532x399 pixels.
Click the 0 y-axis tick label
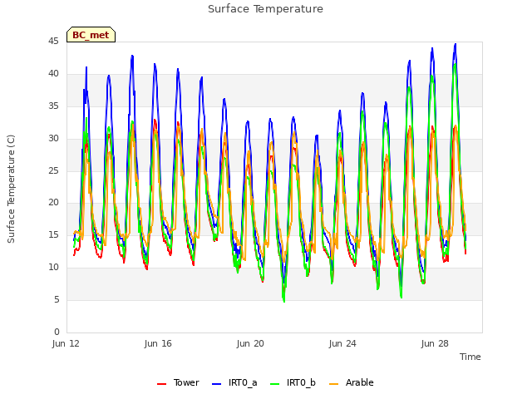pyautogui.click(x=57, y=332)
